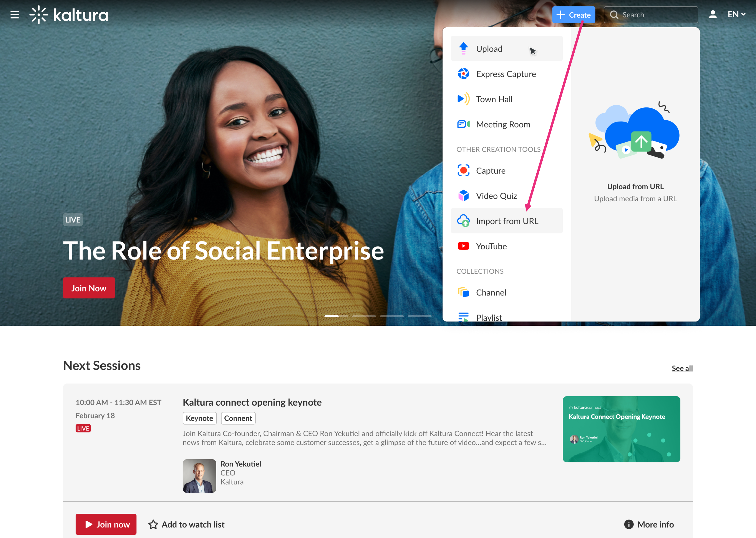Choose Channel under Collections
Image resolution: width=756 pixels, height=538 pixels.
click(491, 293)
